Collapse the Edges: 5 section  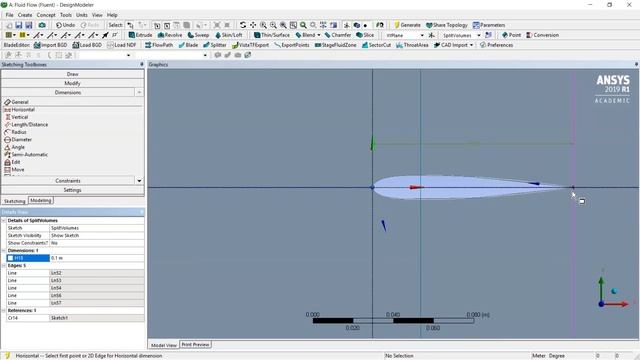(4, 265)
